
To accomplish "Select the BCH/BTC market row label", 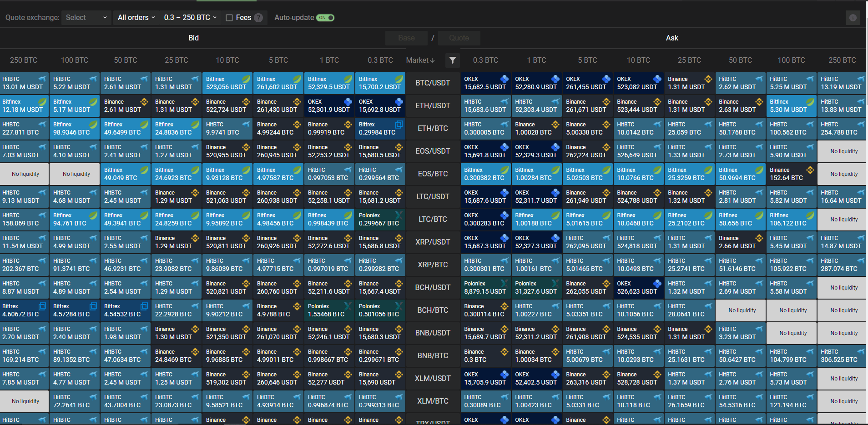I will 433,310.
